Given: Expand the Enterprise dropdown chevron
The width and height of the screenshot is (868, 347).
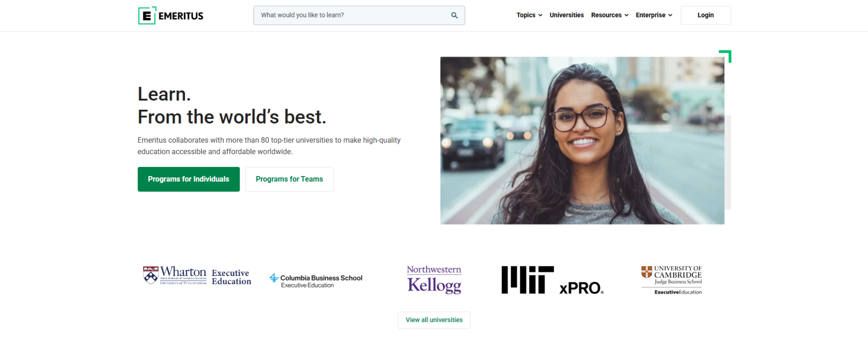Looking at the screenshot, I should 670,15.
